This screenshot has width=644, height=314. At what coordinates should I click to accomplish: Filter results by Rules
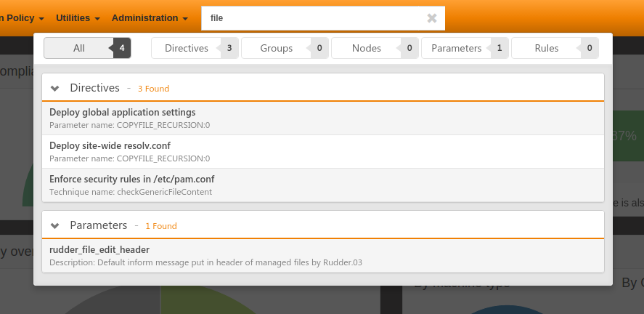pos(555,48)
